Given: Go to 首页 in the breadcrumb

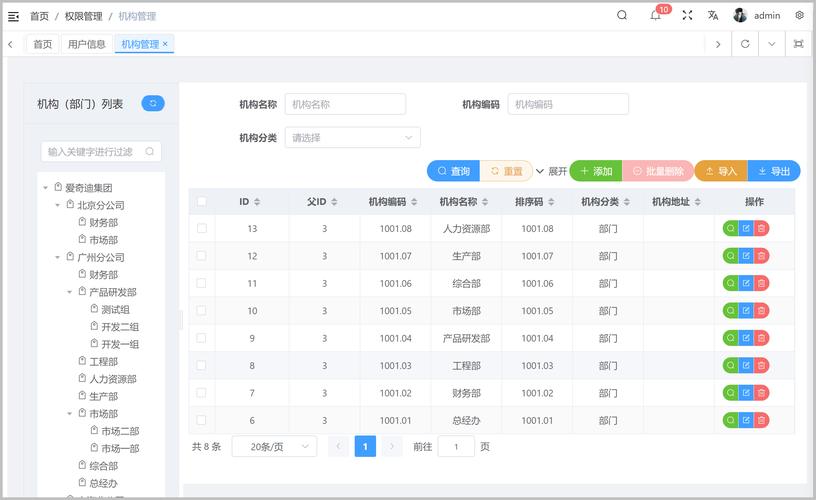Looking at the screenshot, I should point(40,16).
